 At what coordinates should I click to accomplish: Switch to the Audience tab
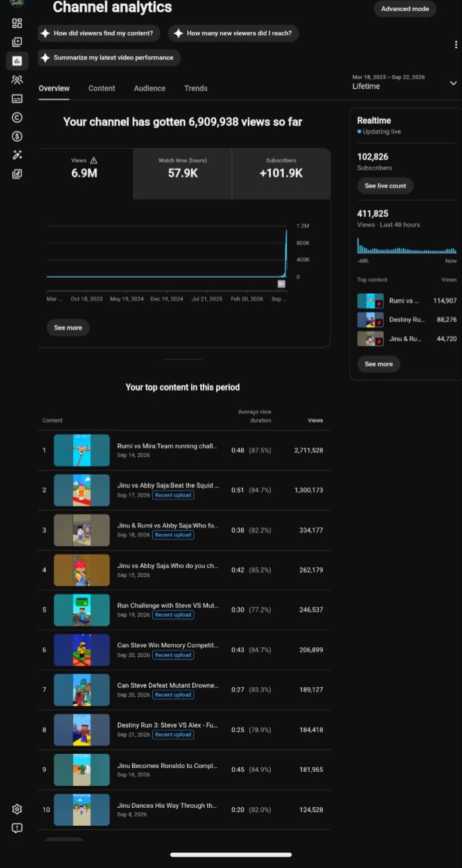point(150,89)
